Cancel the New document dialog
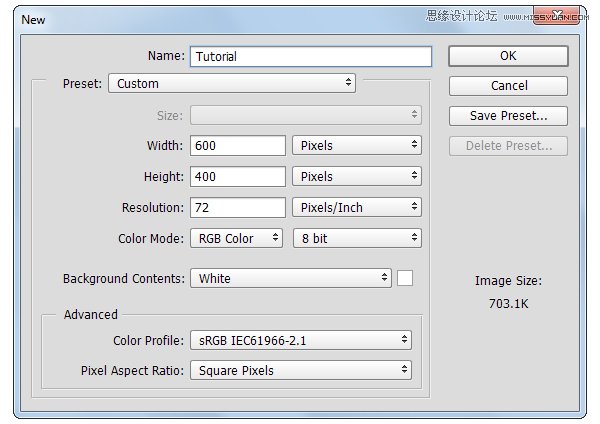This screenshot has height=424, width=600. (508, 86)
